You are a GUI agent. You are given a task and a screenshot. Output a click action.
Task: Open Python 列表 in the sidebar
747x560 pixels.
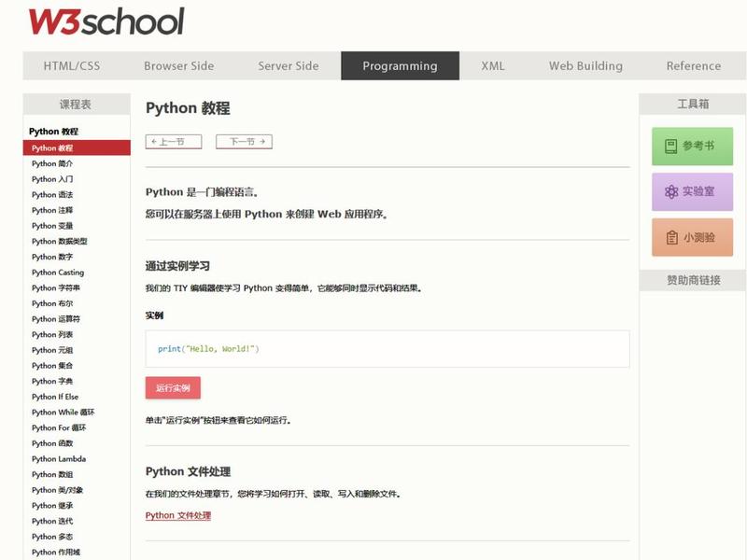tap(52, 335)
